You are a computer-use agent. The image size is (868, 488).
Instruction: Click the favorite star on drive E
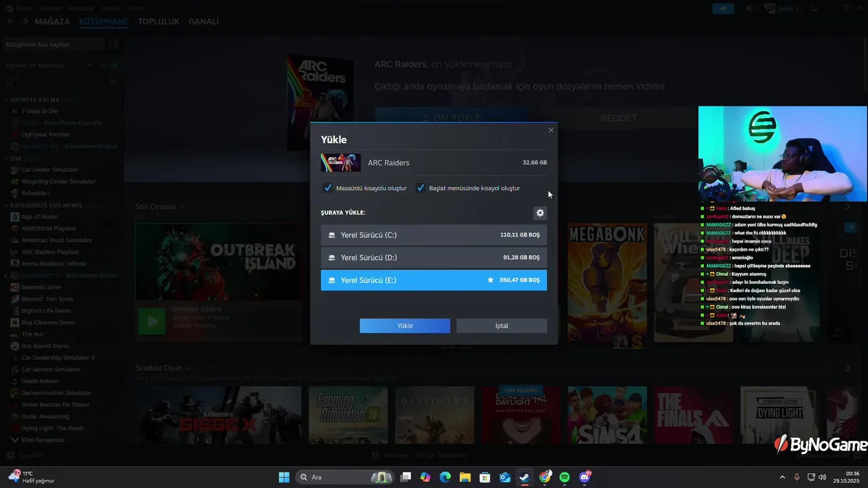(x=490, y=280)
